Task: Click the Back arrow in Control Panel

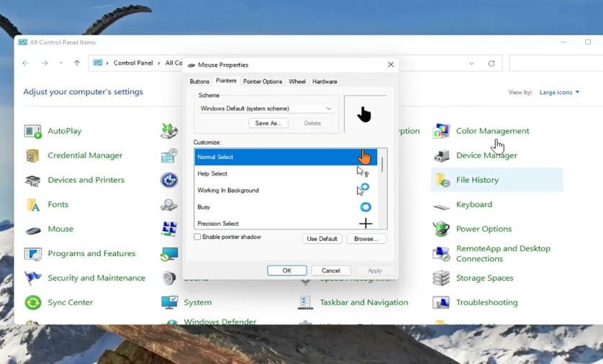Action: coord(25,63)
